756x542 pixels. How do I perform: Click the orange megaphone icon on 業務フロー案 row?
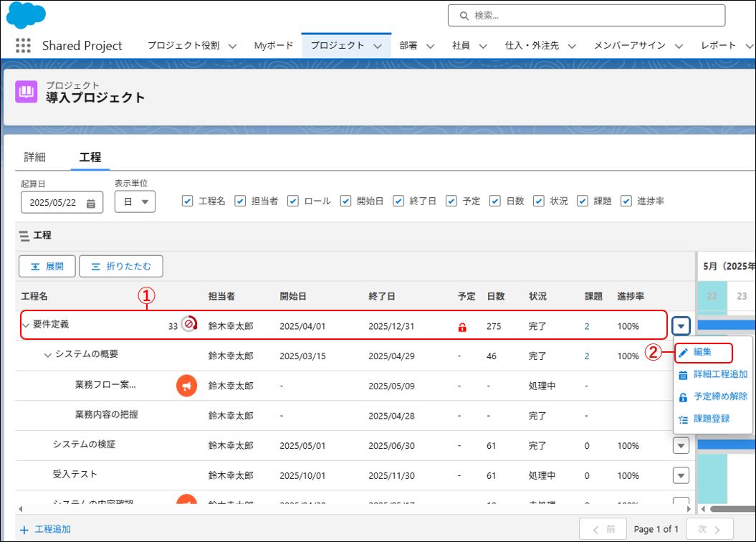(x=186, y=386)
